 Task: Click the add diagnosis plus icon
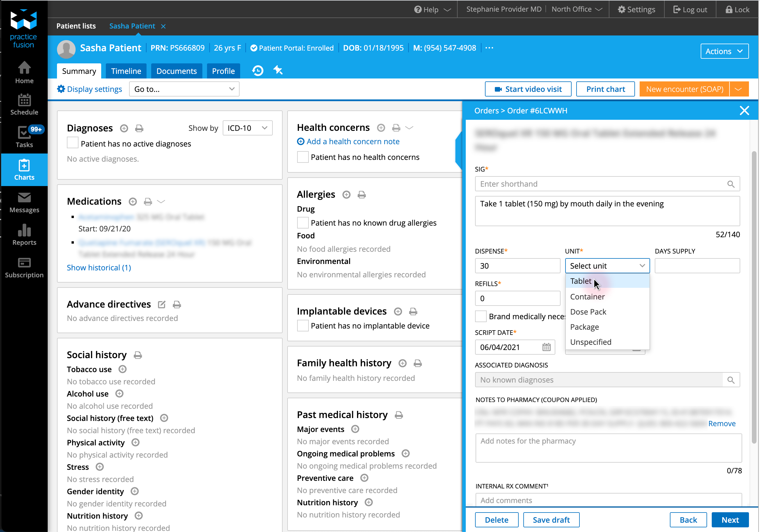[124, 128]
